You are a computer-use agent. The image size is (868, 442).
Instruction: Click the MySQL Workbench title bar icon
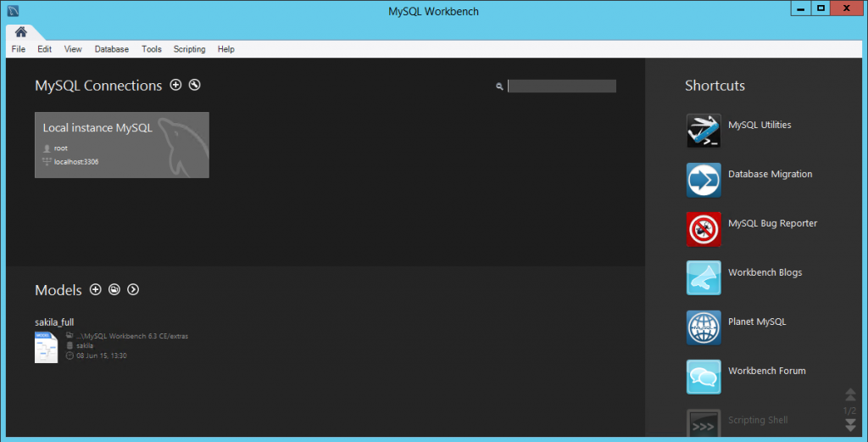14,11
